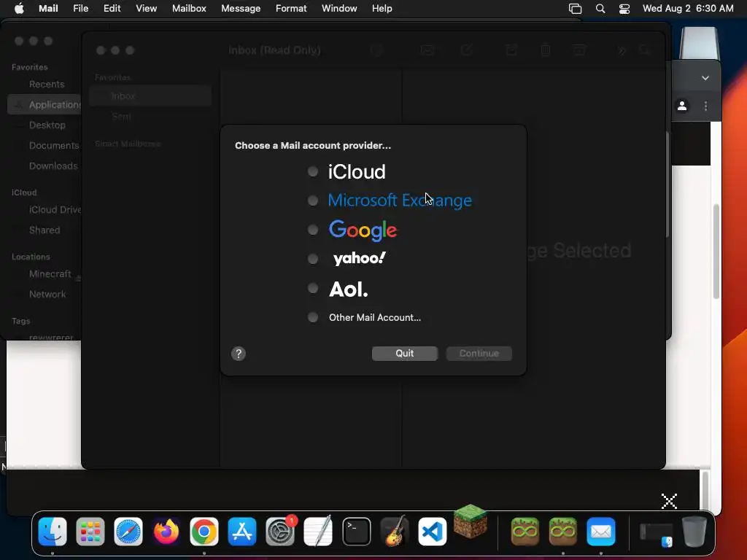747x560 pixels.
Task: Select the Google account radio button
Action: (312, 230)
